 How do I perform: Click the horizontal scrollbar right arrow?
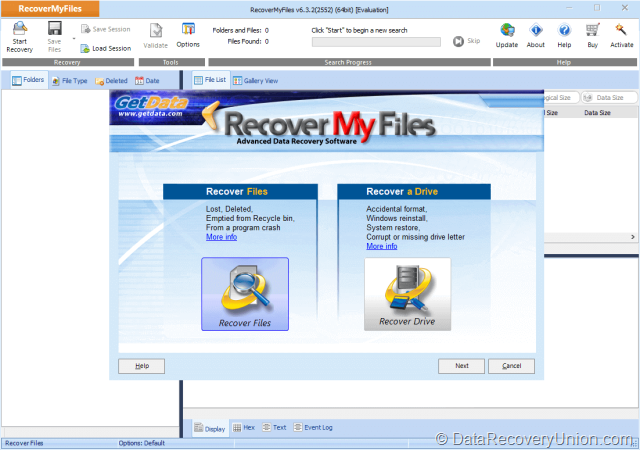click(633, 237)
